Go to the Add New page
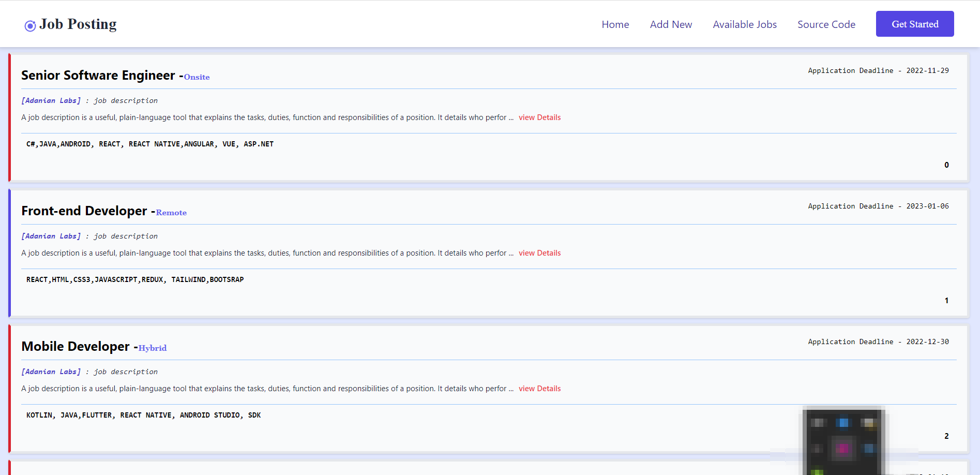The width and height of the screenshot is (980, 475). coord(671,24)
